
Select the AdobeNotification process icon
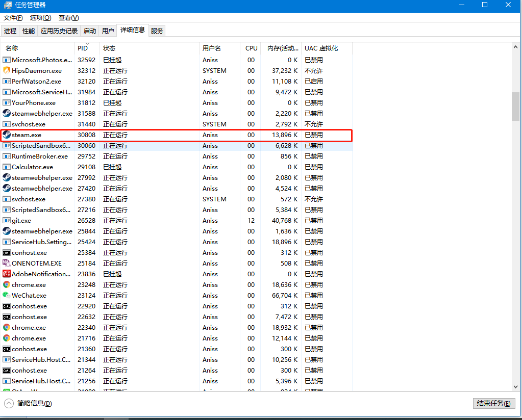(x=6, y=274)
